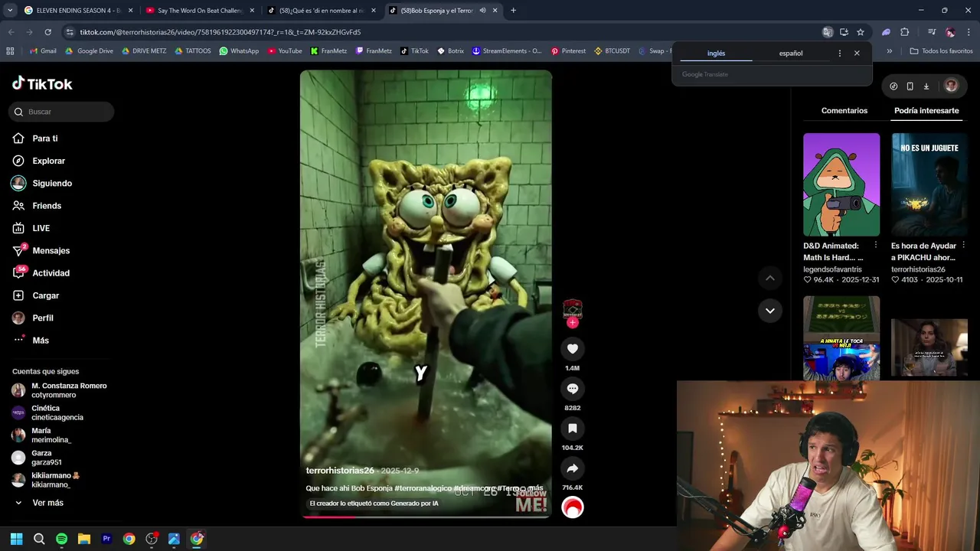Open options for D&D Animated video

point(876,246)
